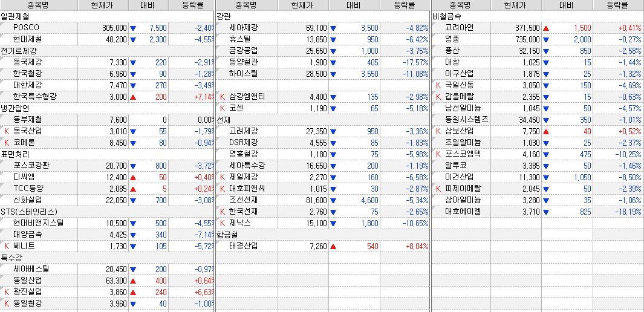Viewport: 644px width, 312px height.
Task: Click the red up arrow for 태경산업
Action: pyautogui.click(x=333, y=246)
